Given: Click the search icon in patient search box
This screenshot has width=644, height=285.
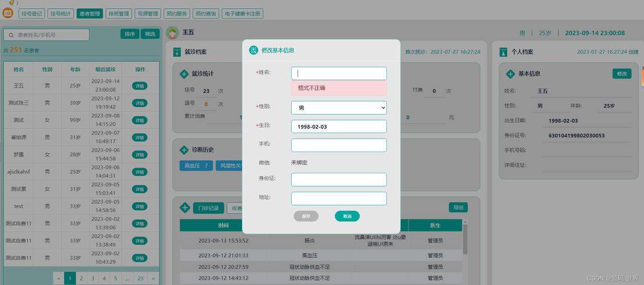Looking at the screenshot, I should (11, 35).
